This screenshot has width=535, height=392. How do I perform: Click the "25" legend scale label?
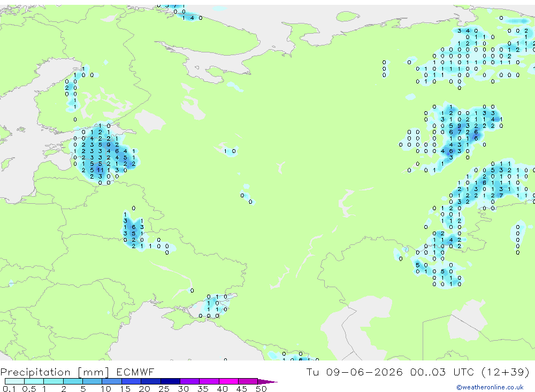pos(164,389)
